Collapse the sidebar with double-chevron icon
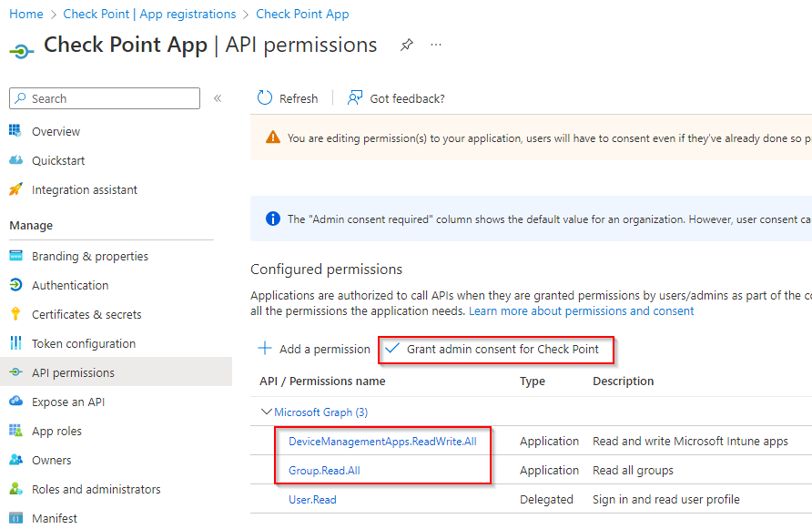This screenshot has height=529, width=812. click(218, 98)
